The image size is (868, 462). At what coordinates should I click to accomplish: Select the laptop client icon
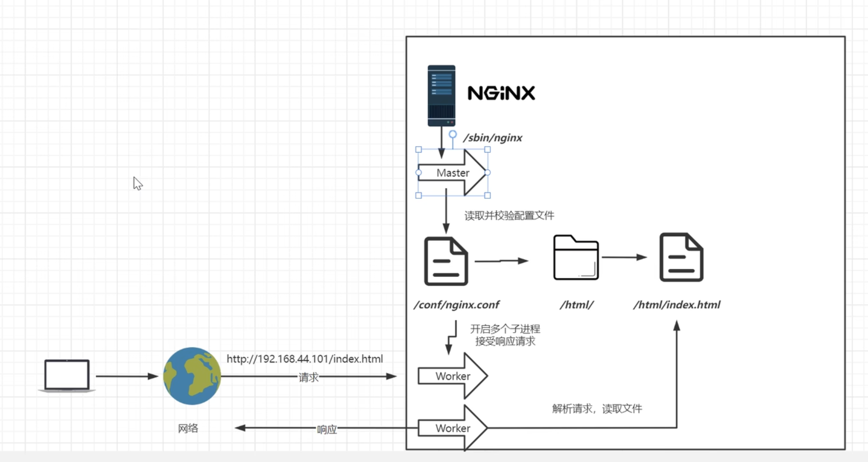[66, 375]
